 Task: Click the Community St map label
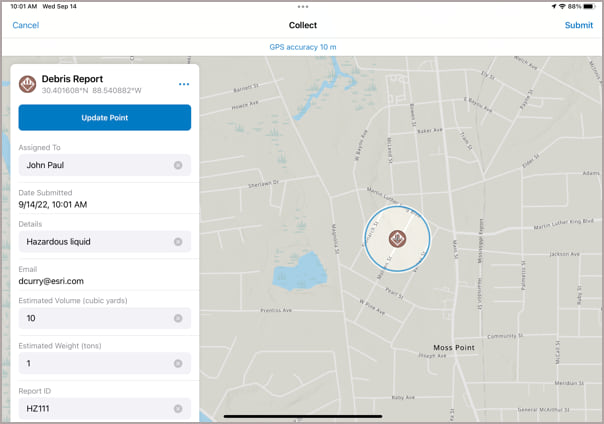pyautogui.click(x=505, y=336)
